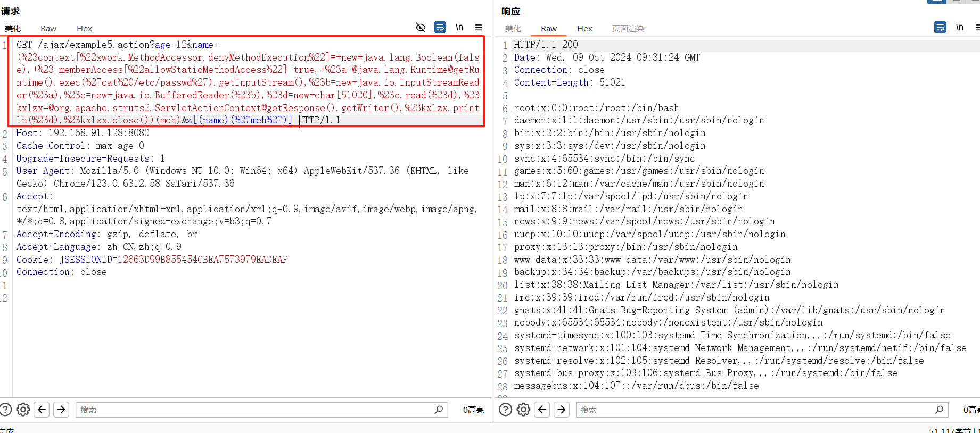Click 0高亮 highlight count under request
The height and width of the screenshot is (433, 980).
(473, 410)
